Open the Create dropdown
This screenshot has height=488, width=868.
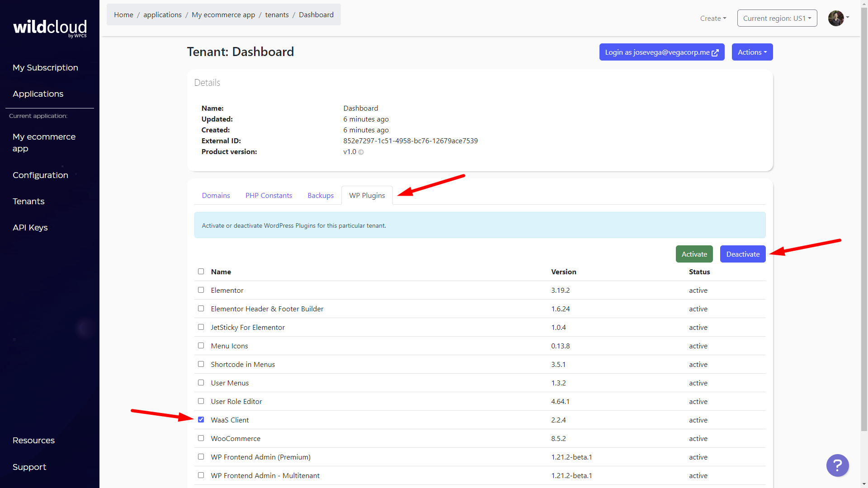(713, 18)
